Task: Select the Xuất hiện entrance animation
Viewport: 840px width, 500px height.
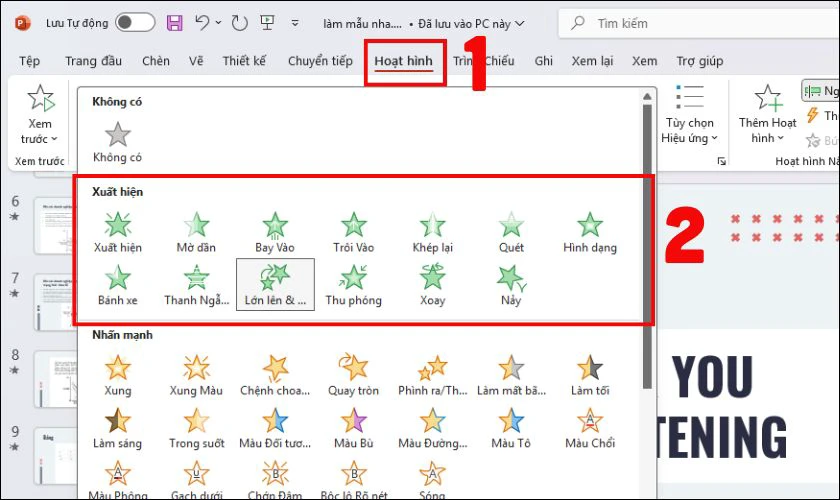Action: coord(117,233)
